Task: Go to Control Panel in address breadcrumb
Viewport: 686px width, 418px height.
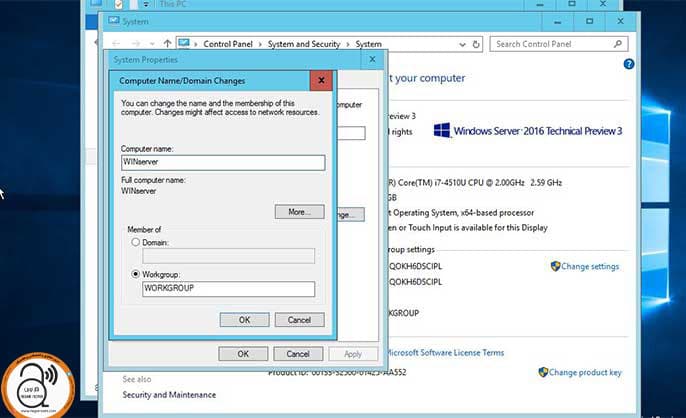Action: (x=228, y=44)
